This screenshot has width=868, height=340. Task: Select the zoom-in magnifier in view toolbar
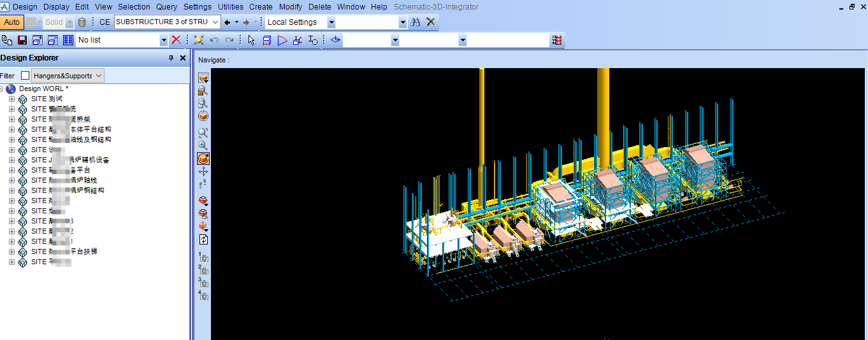203,146
